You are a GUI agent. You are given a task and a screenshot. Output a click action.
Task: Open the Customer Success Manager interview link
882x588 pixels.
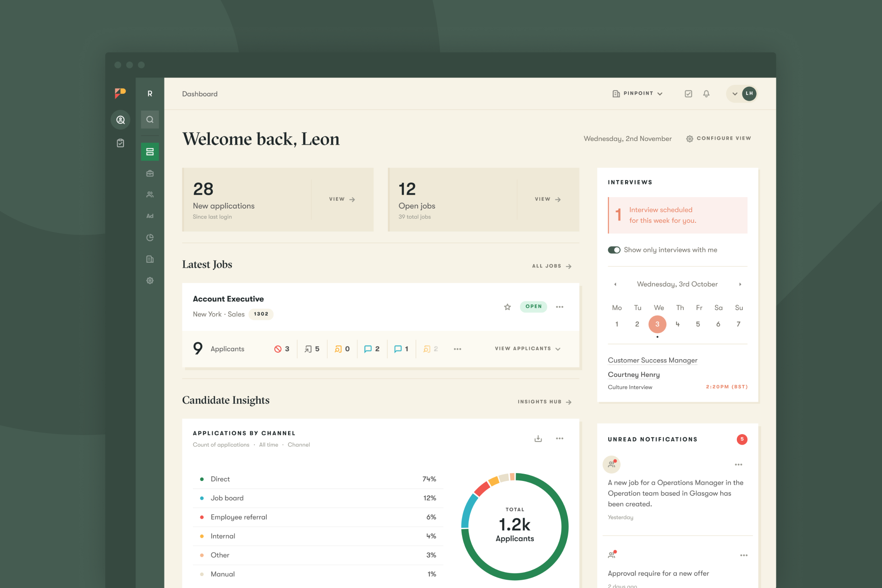point(652,360)
